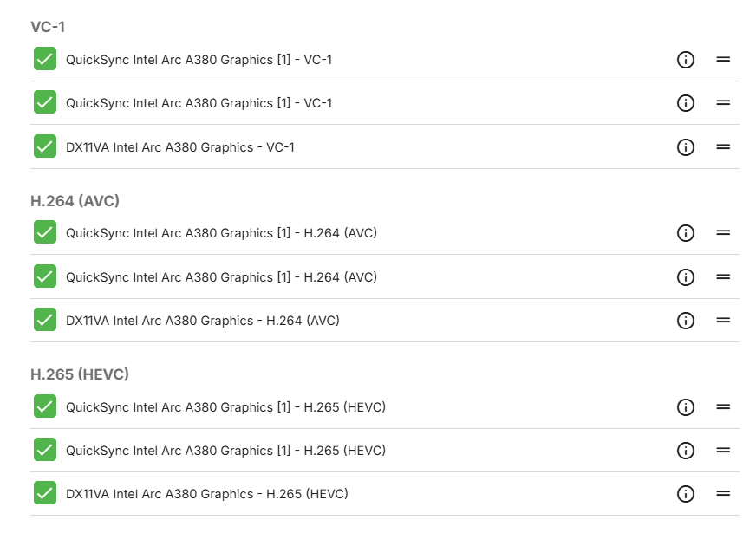
Task: Toggle the second QuickSync H.265 decoder checkbox
Action: tap(45, 450)
